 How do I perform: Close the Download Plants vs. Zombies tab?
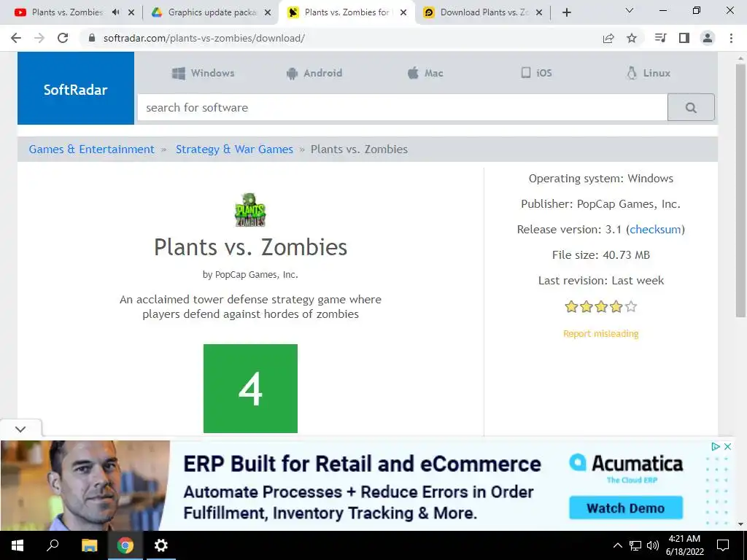[539, 12]
